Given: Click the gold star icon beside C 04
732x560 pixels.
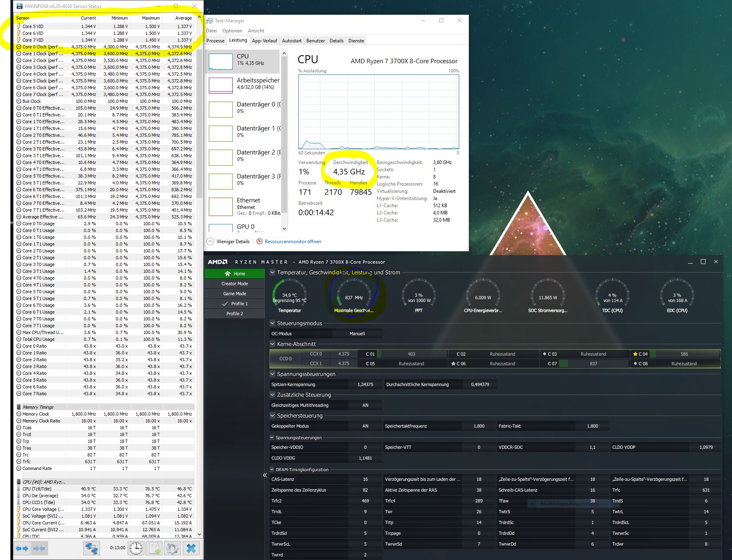Looking at the screenshot, I should point(635,354).
